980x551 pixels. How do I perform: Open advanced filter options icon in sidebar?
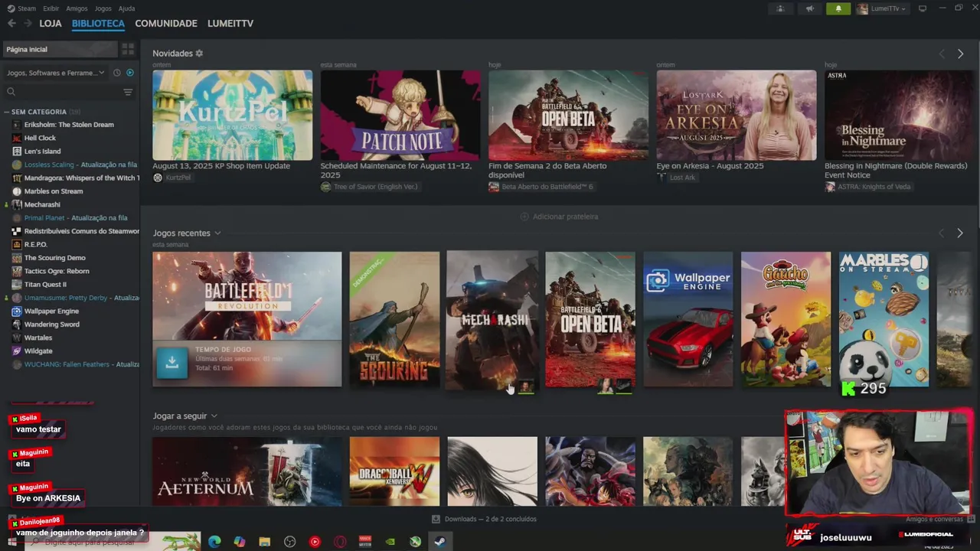[128, 92]
